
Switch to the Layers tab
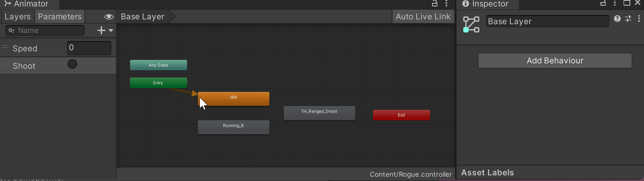(18, 17)
